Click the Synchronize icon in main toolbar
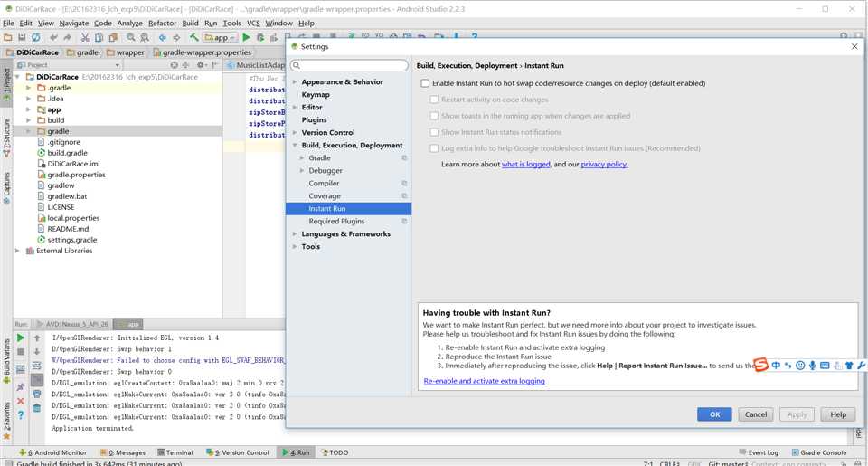 [35, 38]
